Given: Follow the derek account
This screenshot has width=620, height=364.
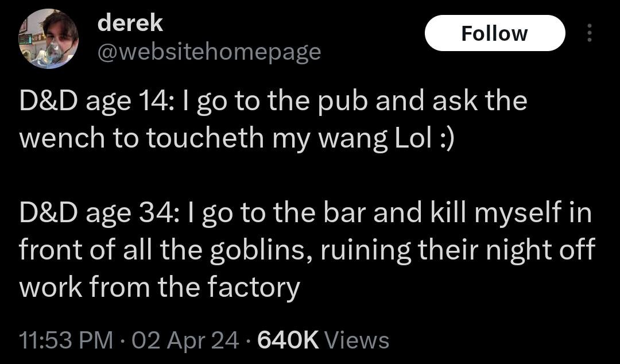Looking at the screenshot, I should pos(495,33).
